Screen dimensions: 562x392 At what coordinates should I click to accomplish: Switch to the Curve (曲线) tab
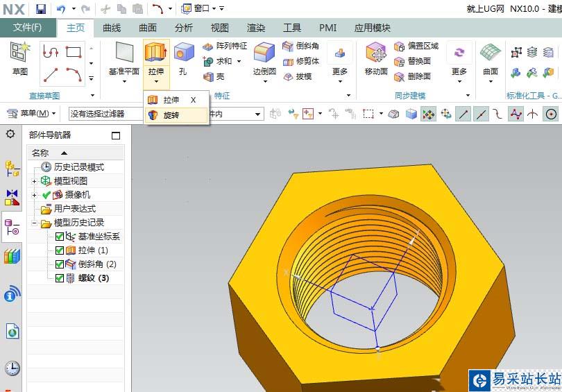[112, 28]
